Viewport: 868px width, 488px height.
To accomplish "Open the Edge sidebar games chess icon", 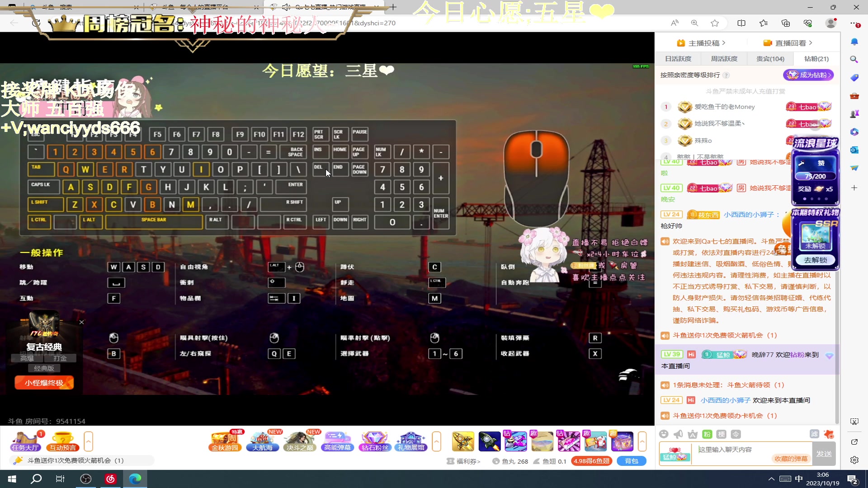I will 854,114.
